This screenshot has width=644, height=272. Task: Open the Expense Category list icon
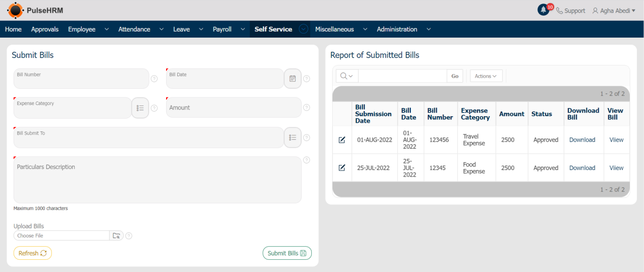tap(140, 108)
